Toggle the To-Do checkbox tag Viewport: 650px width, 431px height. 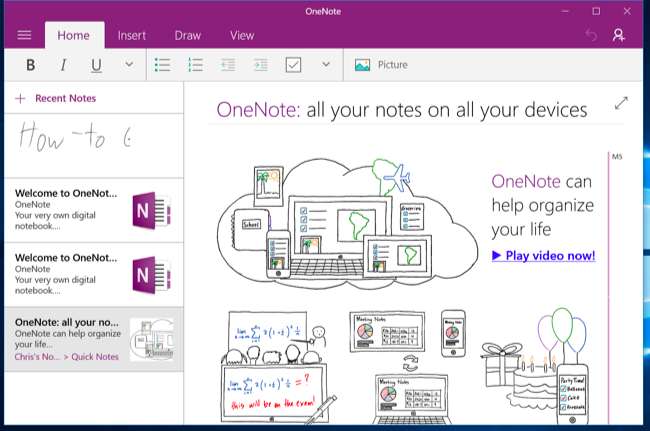coord(293,65)
